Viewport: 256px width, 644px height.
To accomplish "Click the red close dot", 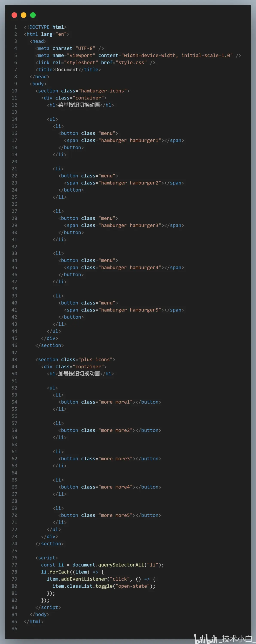I will click(14, 15).
